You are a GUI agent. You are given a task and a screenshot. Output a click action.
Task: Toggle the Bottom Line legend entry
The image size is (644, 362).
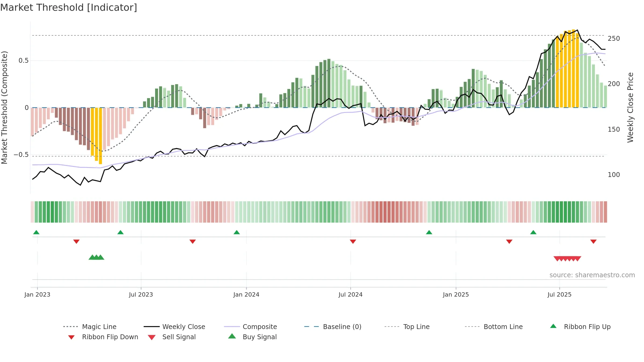pyautogui.click(x=494, y=327)
